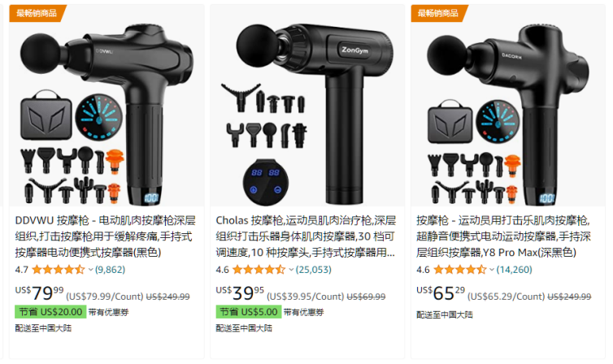
Task: Click the best seller badge on DDVWU product
Action: [37, 13]
